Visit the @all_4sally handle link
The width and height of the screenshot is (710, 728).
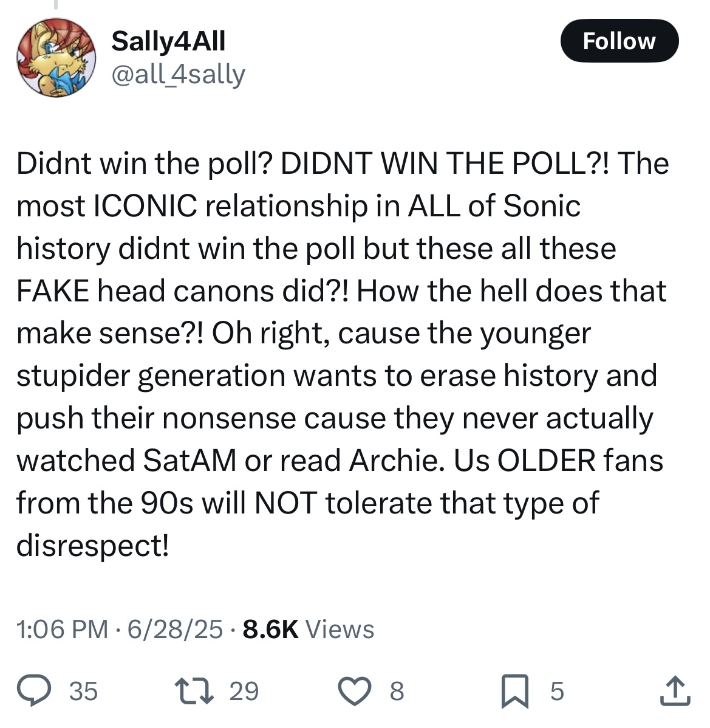point(178,74)
